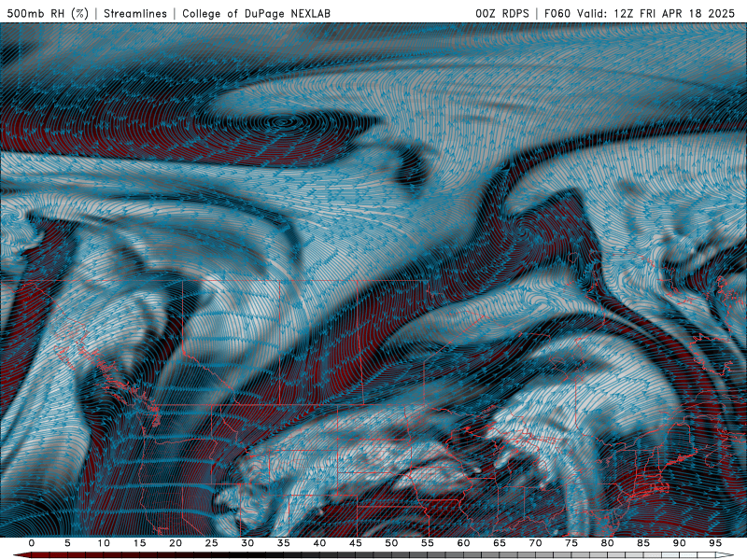Click the "20" label on the color scale
This screenshot has height=560, width=747.
pos(176,543)
